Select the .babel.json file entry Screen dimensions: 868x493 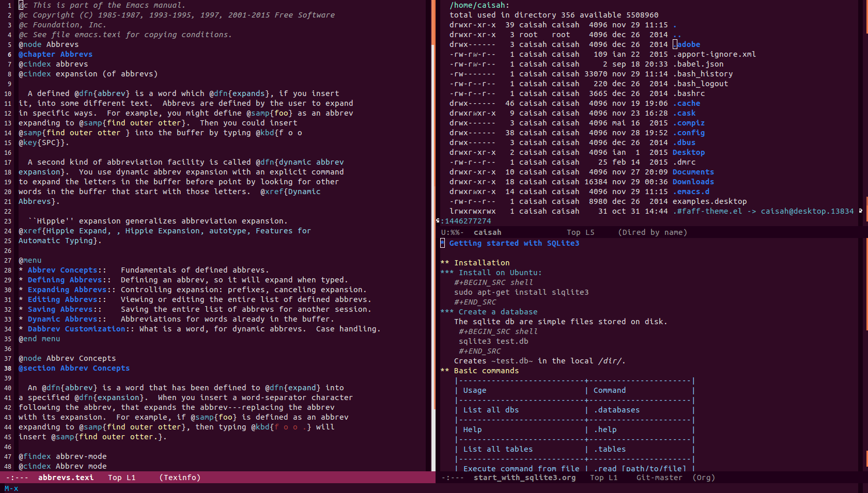(698, 64)
